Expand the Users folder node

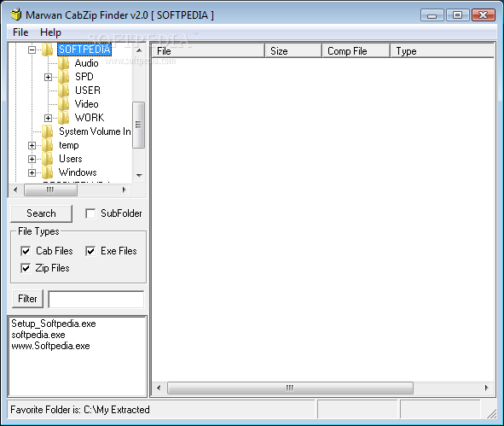[x=32, y=159]
